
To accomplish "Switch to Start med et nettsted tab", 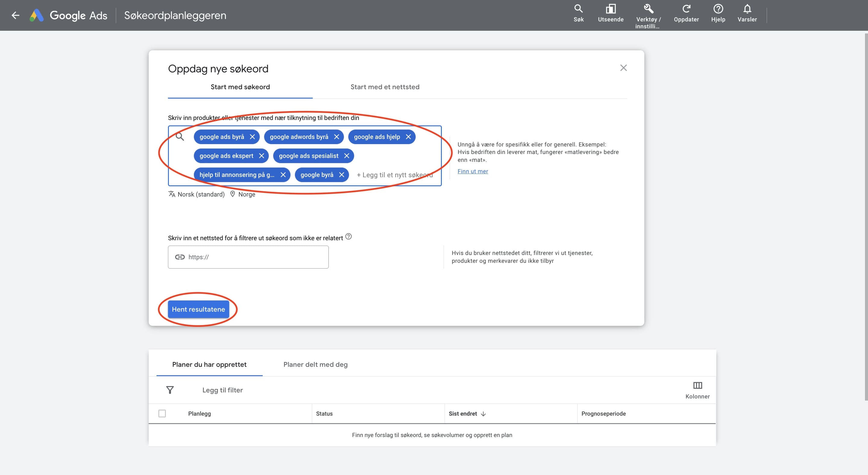I will 385,87.
